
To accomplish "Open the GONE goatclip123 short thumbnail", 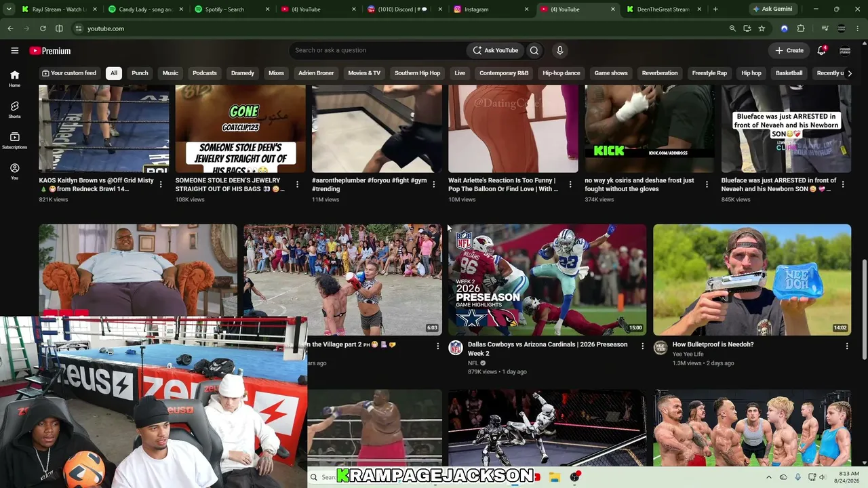I will click(240, 129).
